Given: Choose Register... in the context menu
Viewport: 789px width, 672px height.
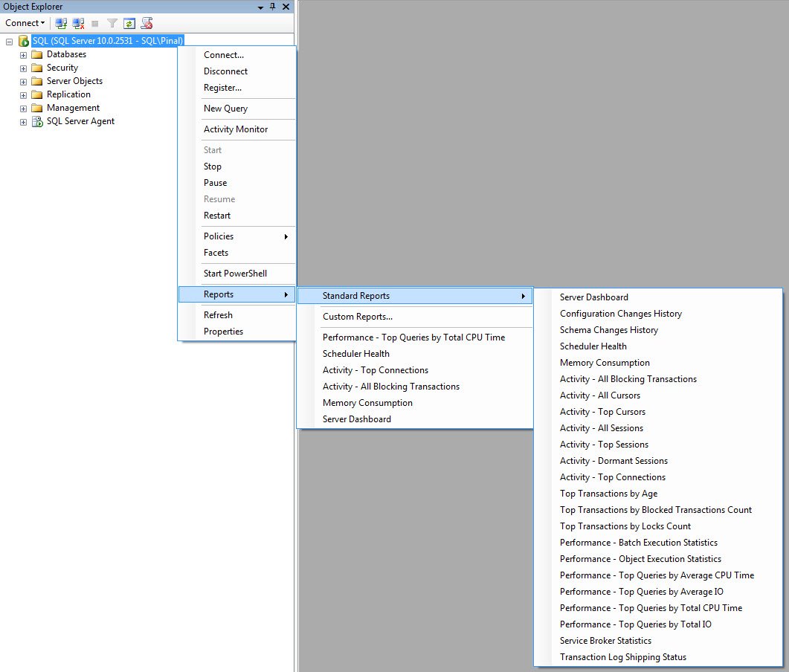Looking at the screenshot, I should (x=237, y=88).
